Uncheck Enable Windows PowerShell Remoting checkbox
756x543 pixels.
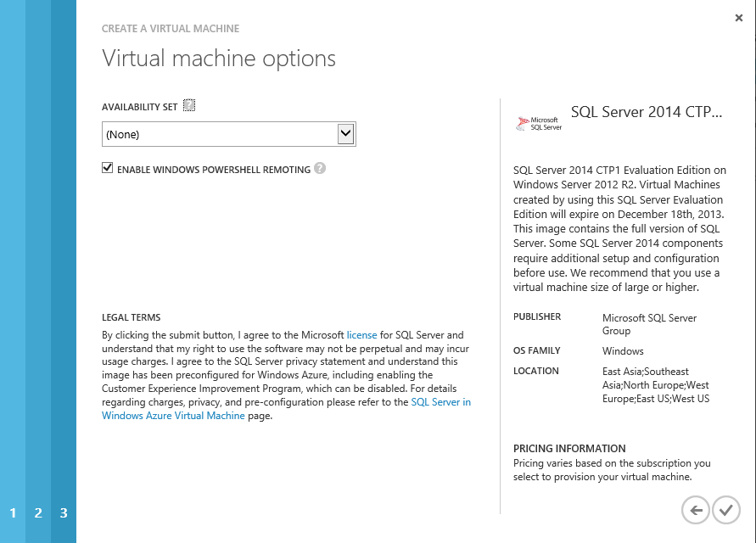pyautogui.click(x=108, y=168)
